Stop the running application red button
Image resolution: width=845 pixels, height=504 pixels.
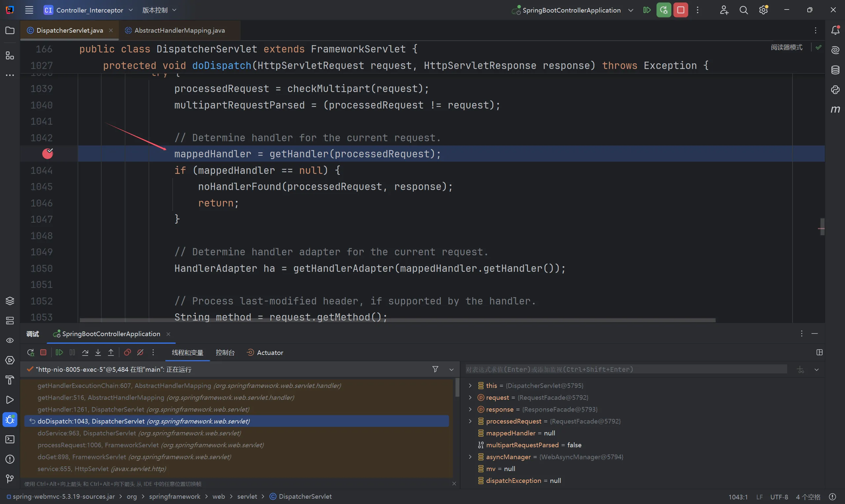coord(681,10)
